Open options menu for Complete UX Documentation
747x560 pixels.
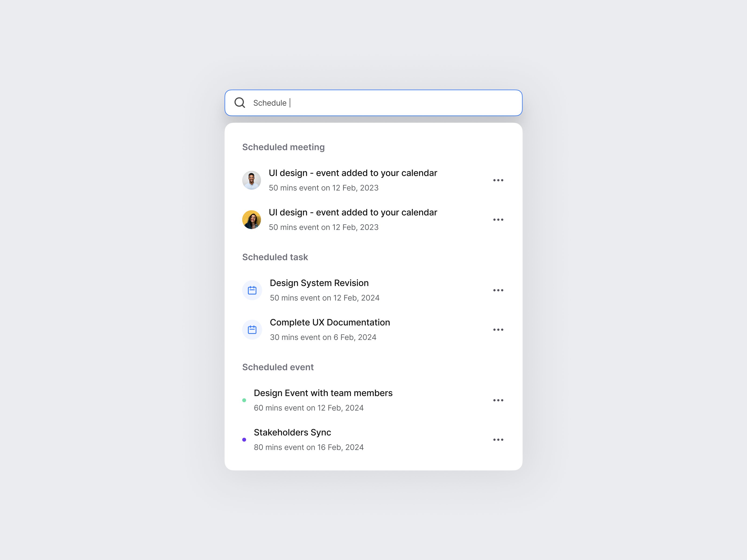(498, 329)
